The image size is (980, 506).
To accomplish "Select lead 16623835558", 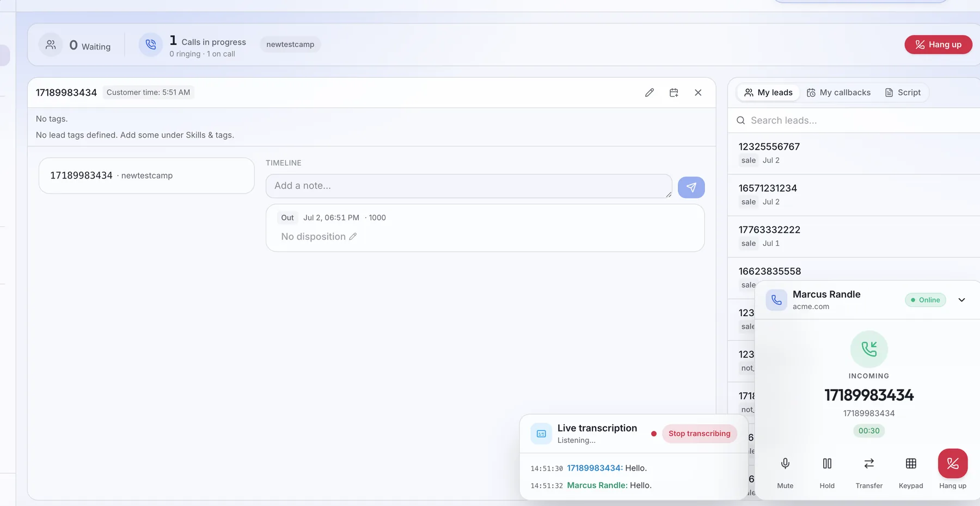I will click(854, 270).
